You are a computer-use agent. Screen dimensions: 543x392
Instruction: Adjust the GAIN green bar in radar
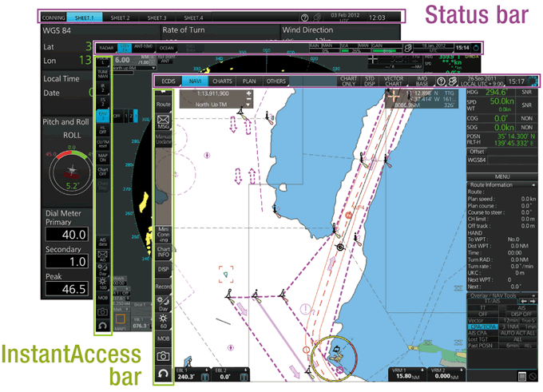[386, 50]
